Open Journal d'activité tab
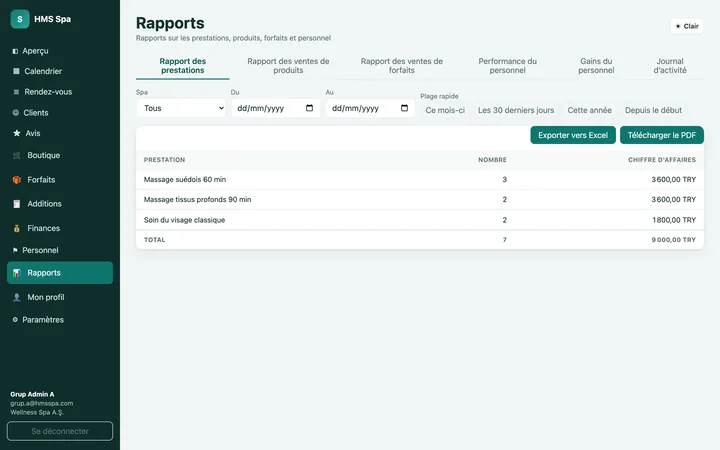This screenshot has width=720, height=450. [x=670, y=66]
